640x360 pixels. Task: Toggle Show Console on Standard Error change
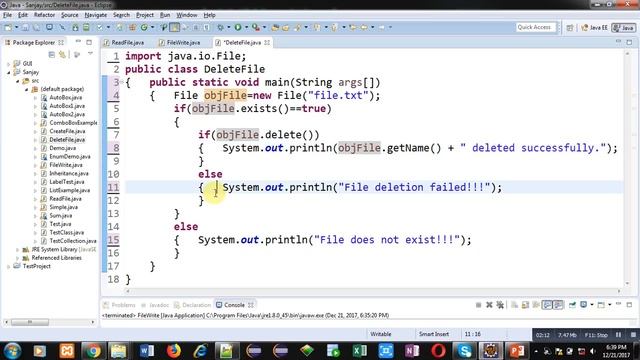click(558, 305)
